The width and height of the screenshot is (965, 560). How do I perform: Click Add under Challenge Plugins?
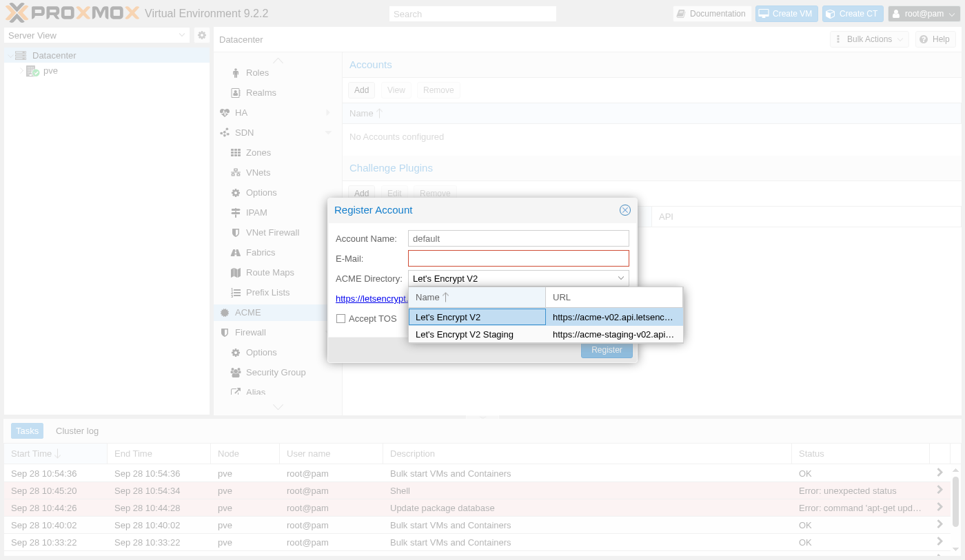(x=362, y=194)
